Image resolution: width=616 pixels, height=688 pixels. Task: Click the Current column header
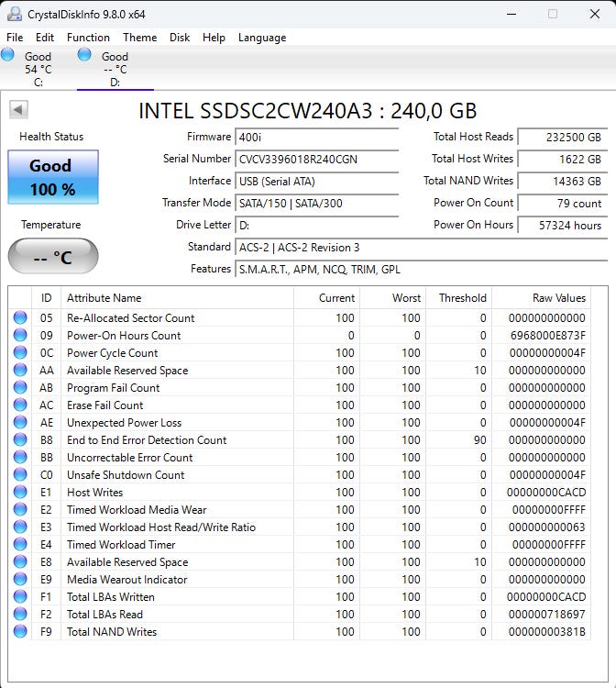click(327, 298)
